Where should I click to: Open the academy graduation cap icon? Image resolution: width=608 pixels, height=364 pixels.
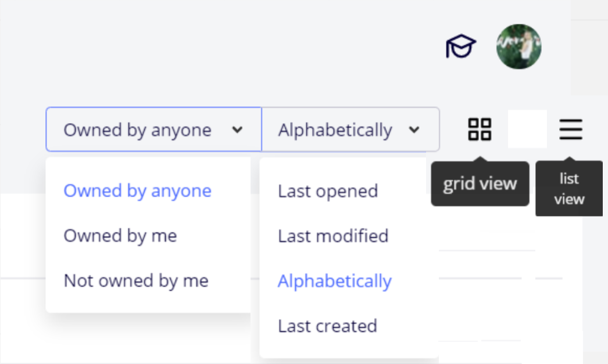(461, 46)
